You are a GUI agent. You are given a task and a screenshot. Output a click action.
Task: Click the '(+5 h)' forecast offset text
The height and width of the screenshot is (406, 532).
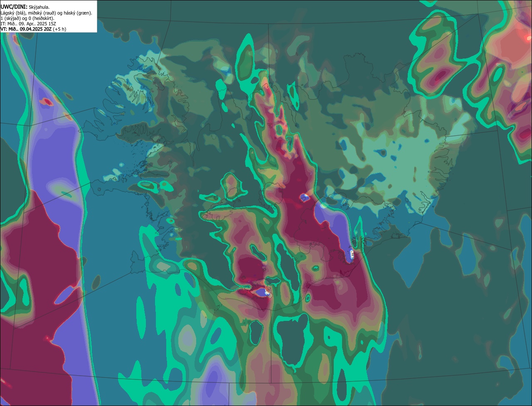coord(59,29)
